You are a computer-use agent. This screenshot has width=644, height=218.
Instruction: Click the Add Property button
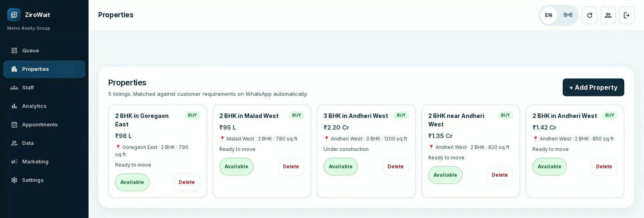(x=593, y=87)
